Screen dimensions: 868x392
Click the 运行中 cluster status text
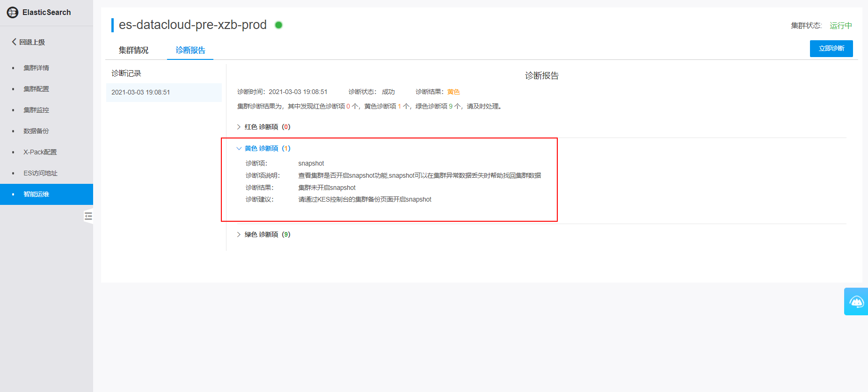tap(841, 26)
